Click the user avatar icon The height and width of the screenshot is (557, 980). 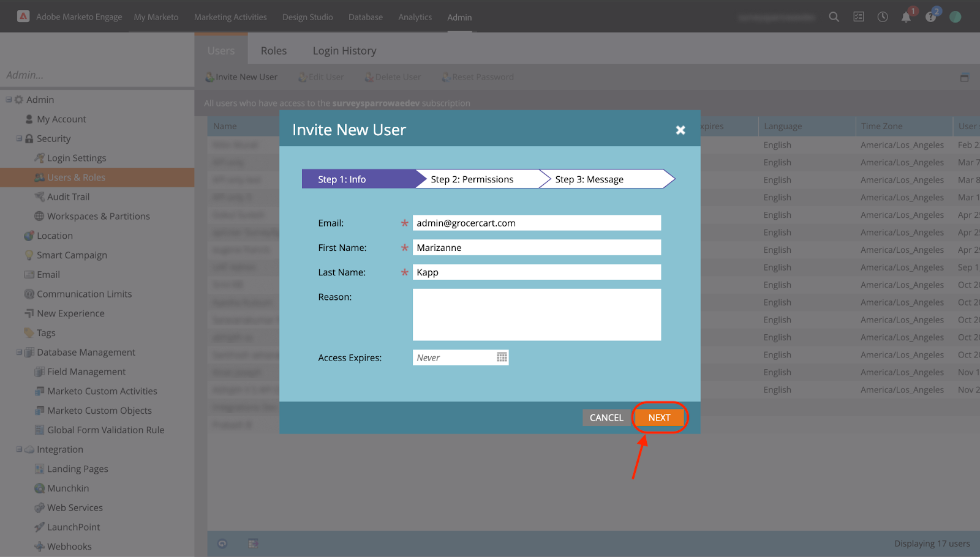pyautogui.click(x=955, y=17)
